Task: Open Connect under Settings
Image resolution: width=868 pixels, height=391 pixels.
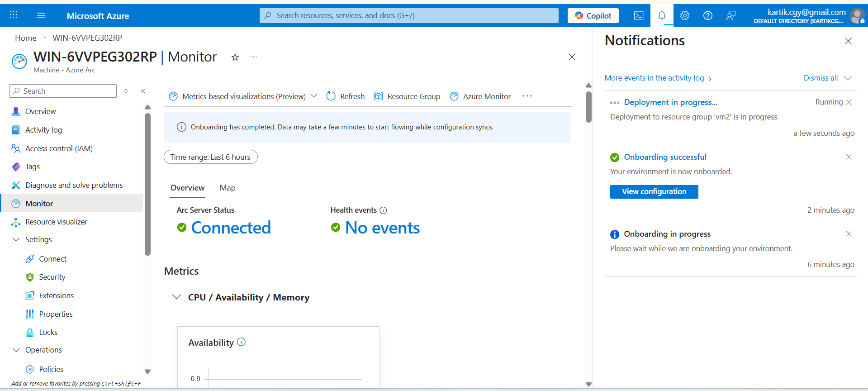Action: (52, 259)
